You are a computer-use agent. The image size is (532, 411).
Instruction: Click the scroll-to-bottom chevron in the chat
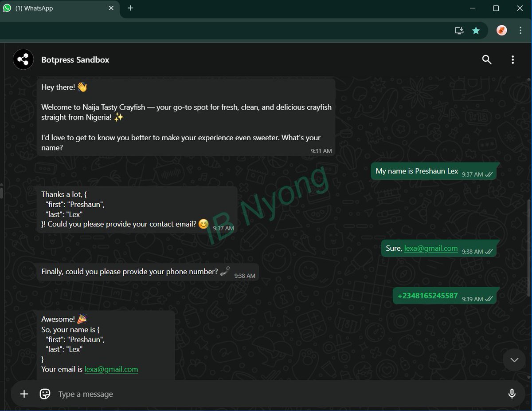(x=514, y=360)
